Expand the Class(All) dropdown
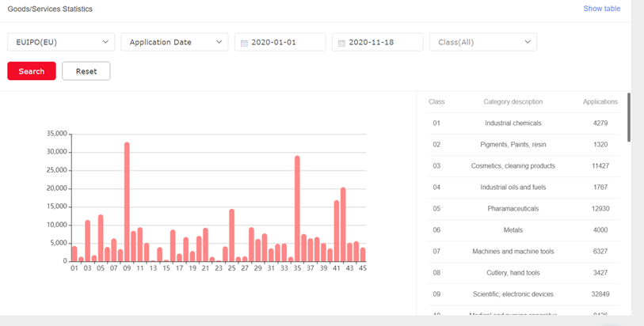The height and width of the screenshot is (326, 644). tap(483, 42)
